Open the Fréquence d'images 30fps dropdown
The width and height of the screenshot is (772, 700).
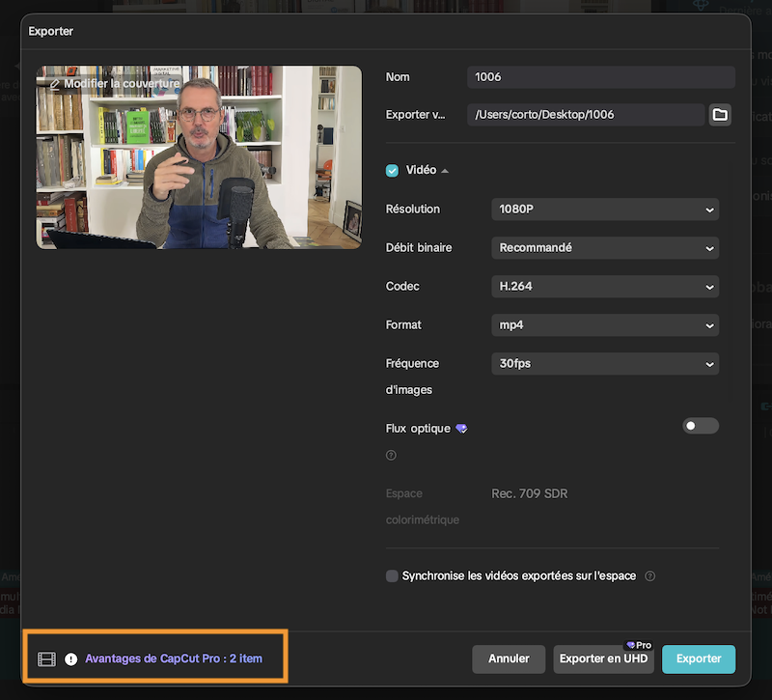[605, 364]
